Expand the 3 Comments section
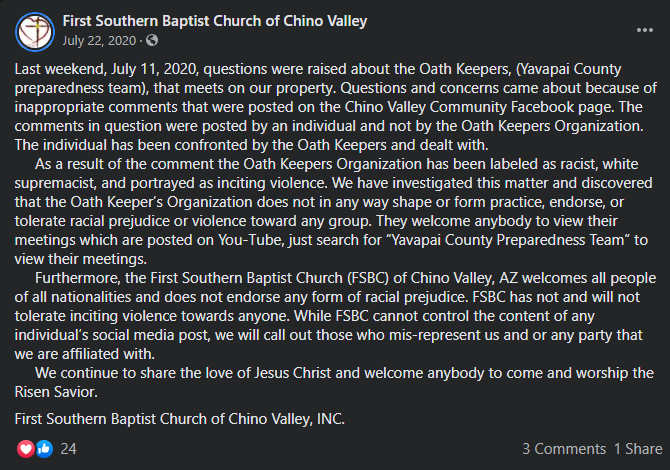 coord(564,449)
